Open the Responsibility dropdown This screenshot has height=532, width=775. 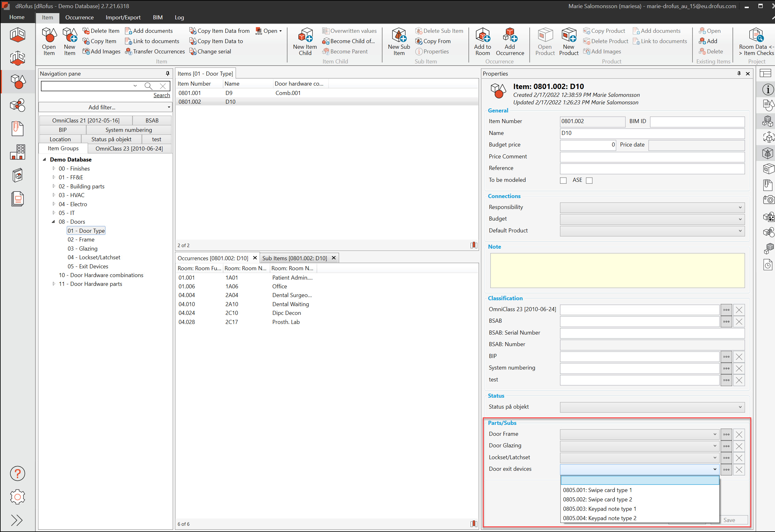click(x=652, y=207)
